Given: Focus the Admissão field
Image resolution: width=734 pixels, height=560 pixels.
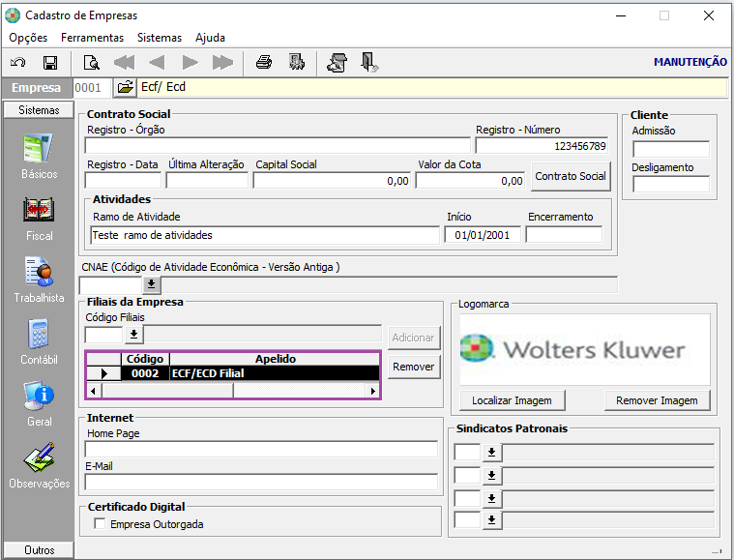Looking at the screenshot, I should [x=671, y=149].
